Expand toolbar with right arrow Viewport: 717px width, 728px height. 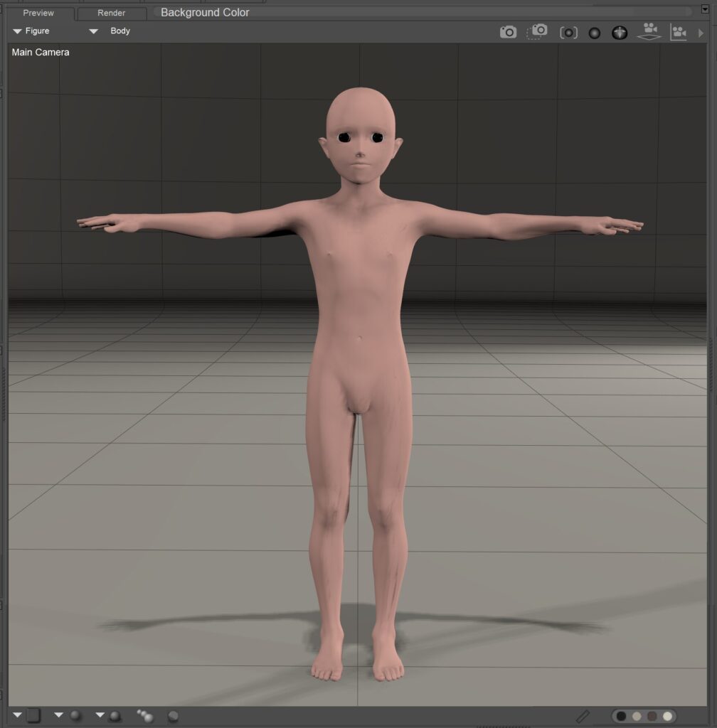[x=701, y=33]
